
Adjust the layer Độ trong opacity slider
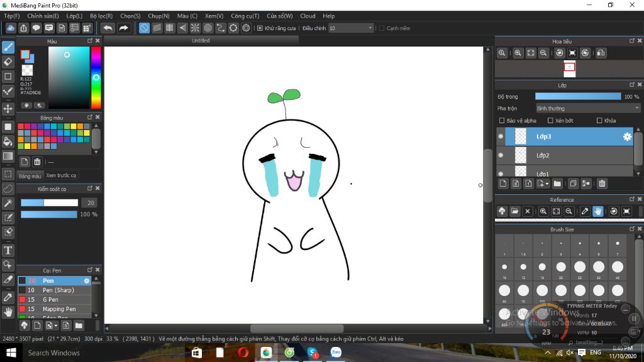578,96
